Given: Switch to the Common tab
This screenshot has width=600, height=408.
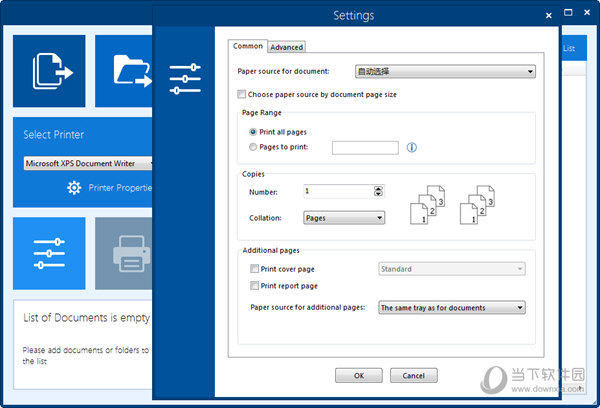Looking at the screenshot, I should pos(248,46).
